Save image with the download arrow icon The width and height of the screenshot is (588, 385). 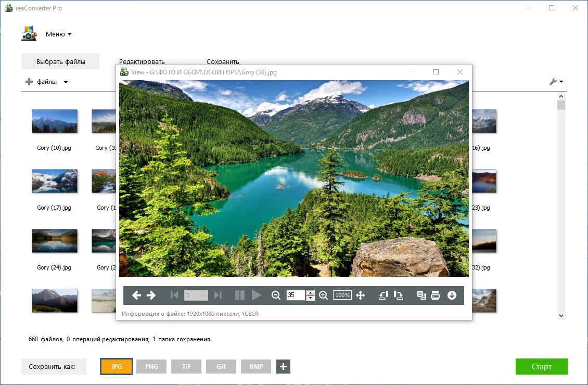pyautogui.click(x=452, y=296)
